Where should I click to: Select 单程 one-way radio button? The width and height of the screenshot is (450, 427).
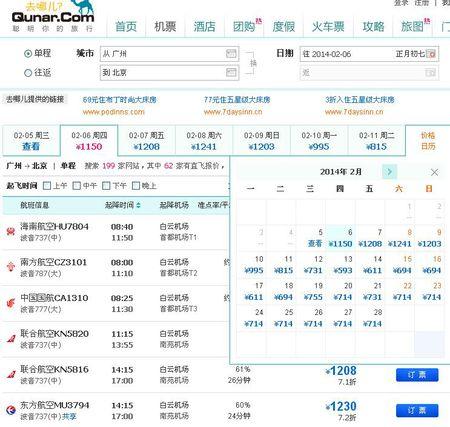28,53
